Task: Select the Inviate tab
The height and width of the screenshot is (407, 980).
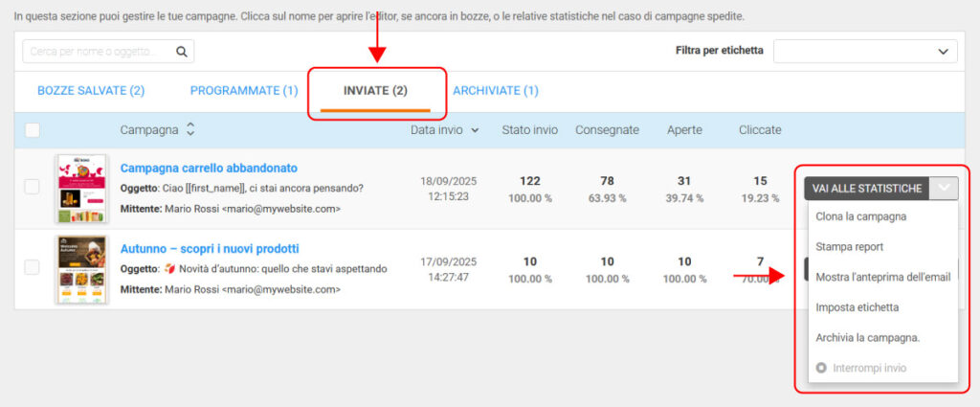Action: pyautogui.click(x=375, y=91)
